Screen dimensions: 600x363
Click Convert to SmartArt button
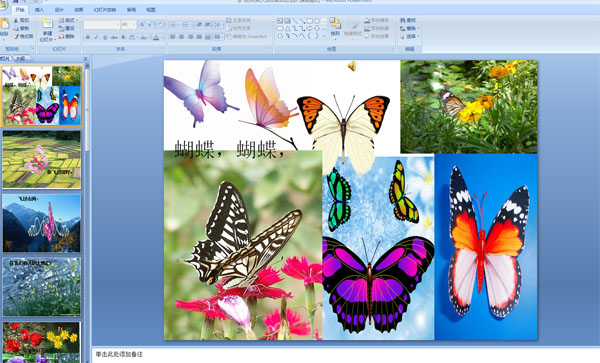point(249,36)
